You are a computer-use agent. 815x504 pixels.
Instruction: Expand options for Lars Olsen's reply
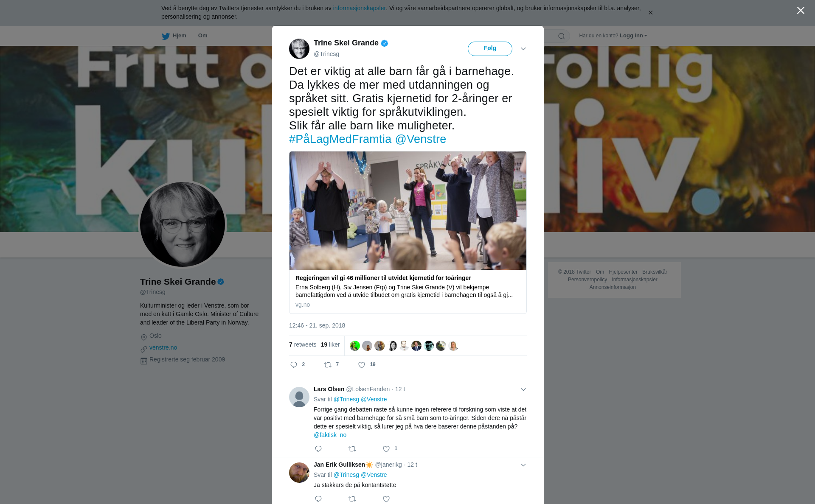point(523,389)
